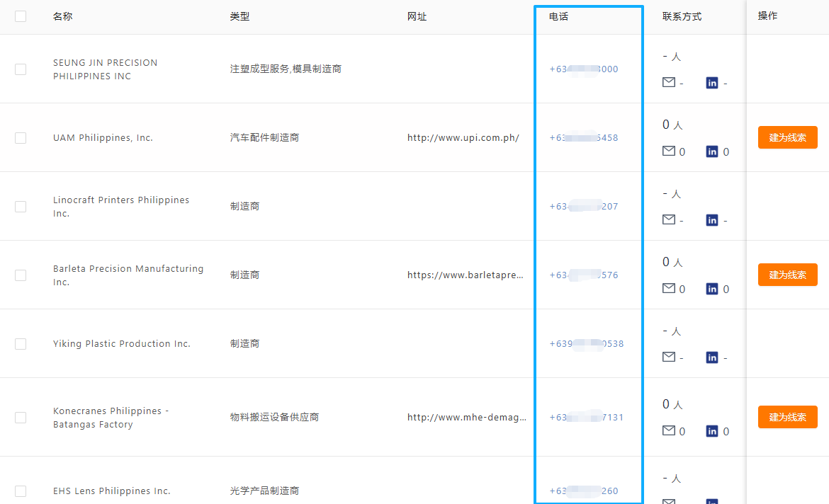Click company name UAM Philippines, Inc.
Screen dimensions: 829x504
point(103,138)
